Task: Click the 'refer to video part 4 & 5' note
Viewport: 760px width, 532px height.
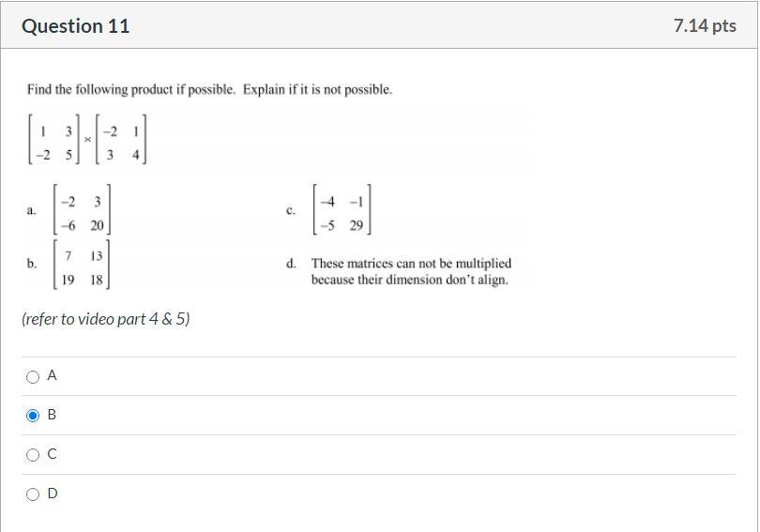Action: (x=106, y=319)
